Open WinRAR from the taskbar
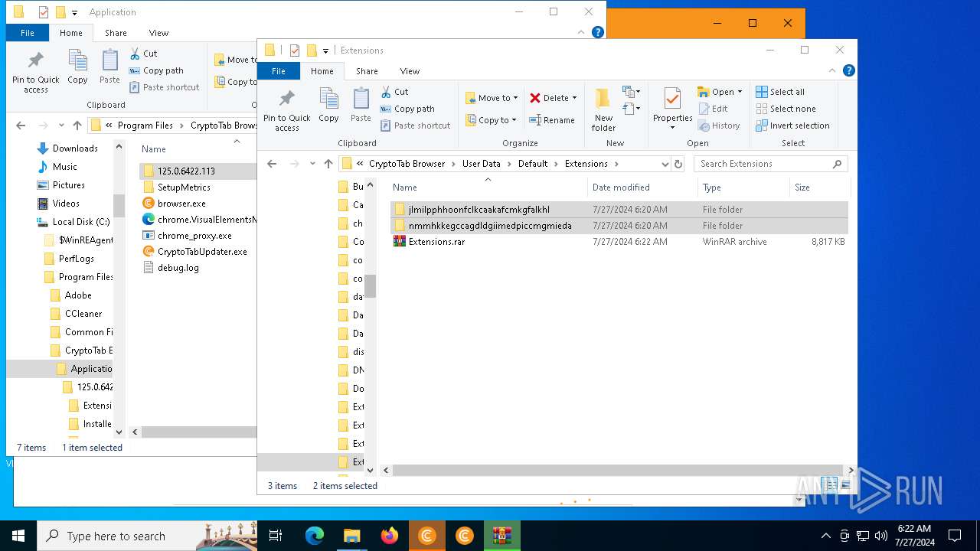The image size is (980, 551). (x=502, y=536)
